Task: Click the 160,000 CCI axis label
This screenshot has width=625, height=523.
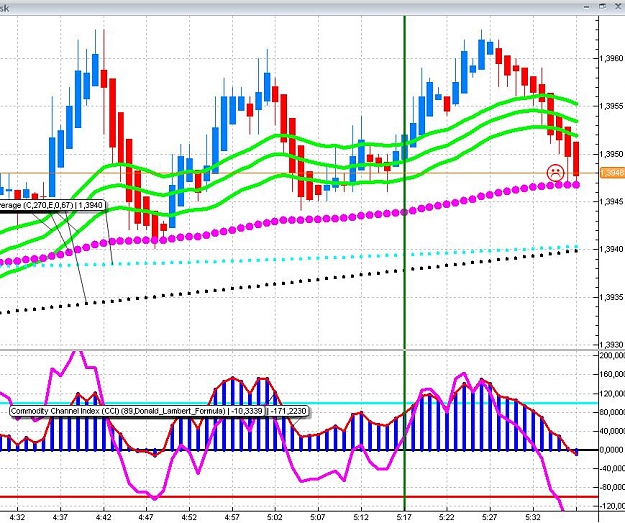Action: [x=613, y=374]
